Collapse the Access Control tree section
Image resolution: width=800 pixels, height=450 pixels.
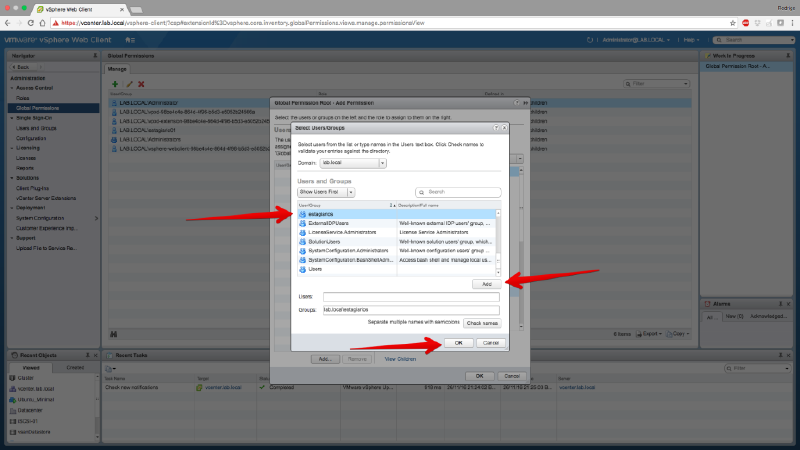pyautogui.click(x=12, y=87)
